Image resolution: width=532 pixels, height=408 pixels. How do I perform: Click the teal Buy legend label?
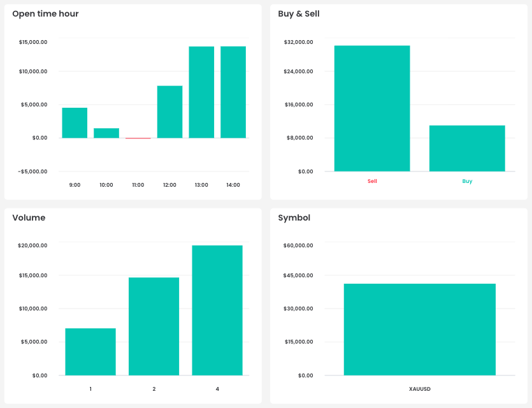pos(467,181)
